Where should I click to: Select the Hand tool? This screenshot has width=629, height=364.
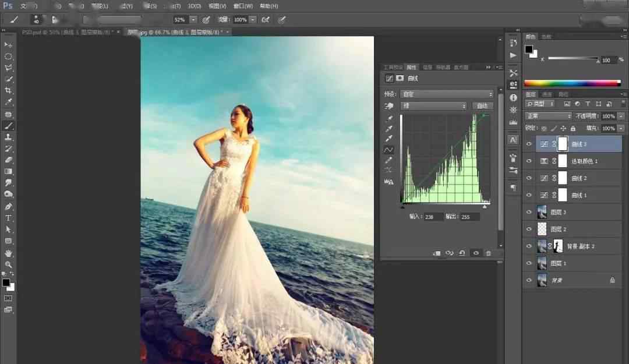click(x=8, y=253)
